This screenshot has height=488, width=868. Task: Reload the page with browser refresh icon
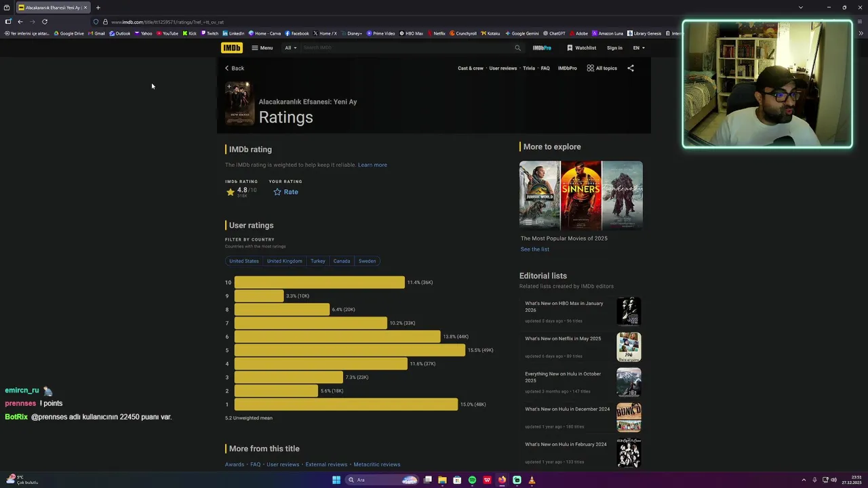coord(45,22)
